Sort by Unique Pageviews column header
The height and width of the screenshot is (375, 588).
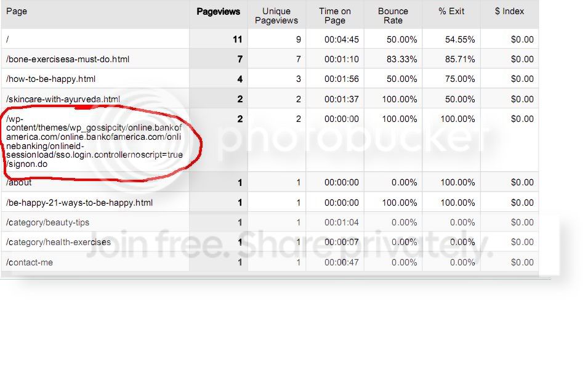(x=276, y=16)
